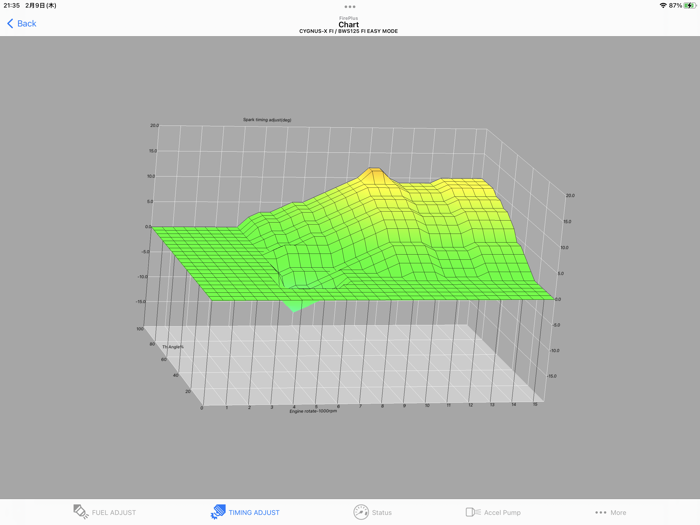
Task: Click the back chevron arrow icon
Action: coord(10,24)
